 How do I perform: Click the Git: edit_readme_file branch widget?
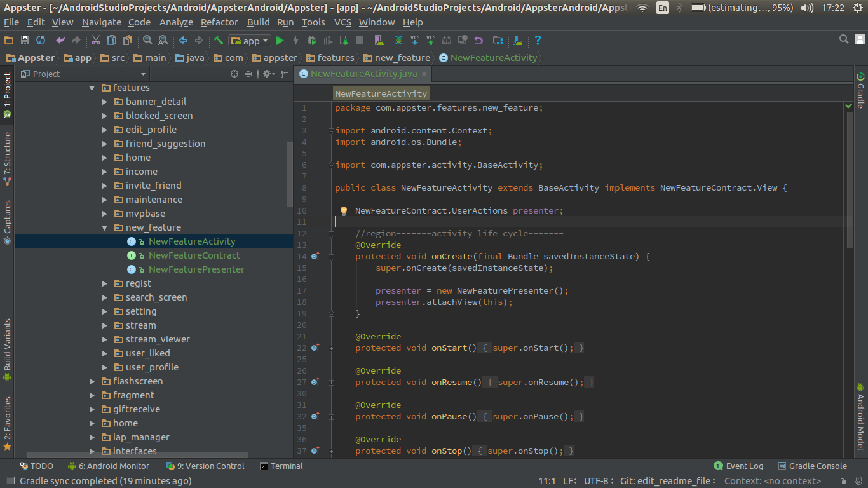click(x=668, y=481)
